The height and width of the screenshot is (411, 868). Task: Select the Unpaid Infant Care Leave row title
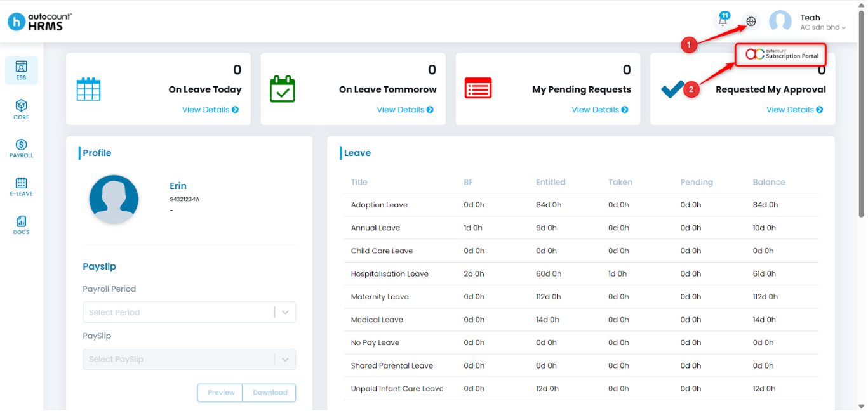pyautogui.click(x=397, y=388)
